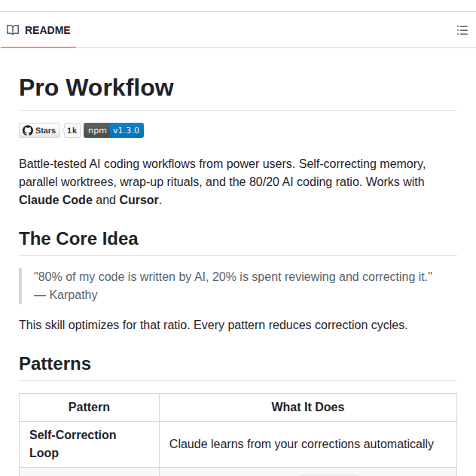Click the Stars badge label
Screen dimensions: 476x476
point(45,130)
